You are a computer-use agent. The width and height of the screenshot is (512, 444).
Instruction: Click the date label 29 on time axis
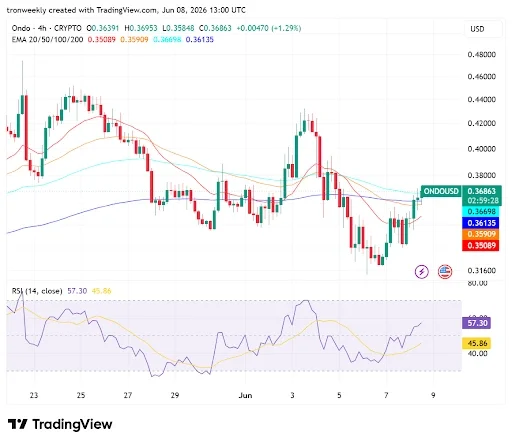(x=175, y=395)
